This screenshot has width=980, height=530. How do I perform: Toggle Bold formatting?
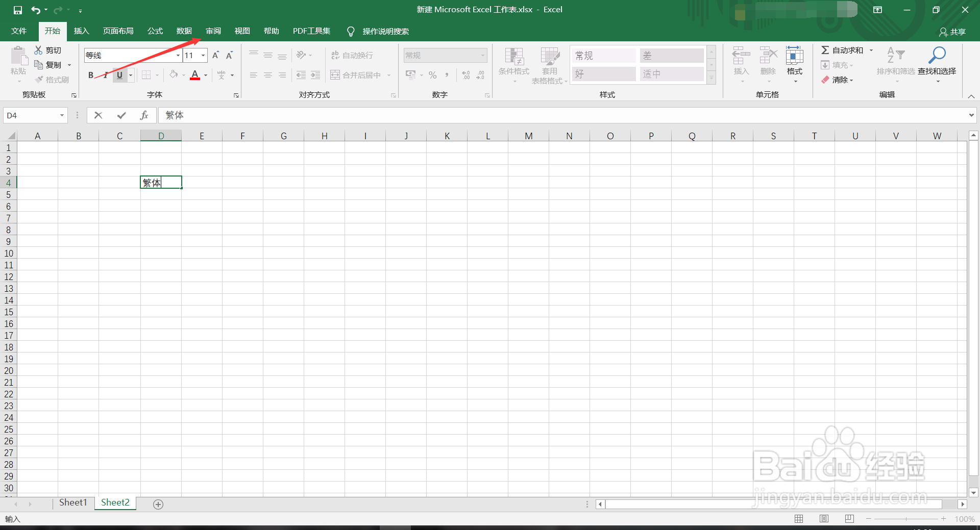91,75
